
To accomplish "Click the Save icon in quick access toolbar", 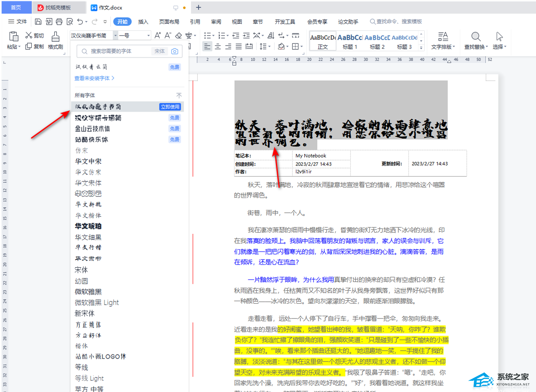I will [38, 22].
